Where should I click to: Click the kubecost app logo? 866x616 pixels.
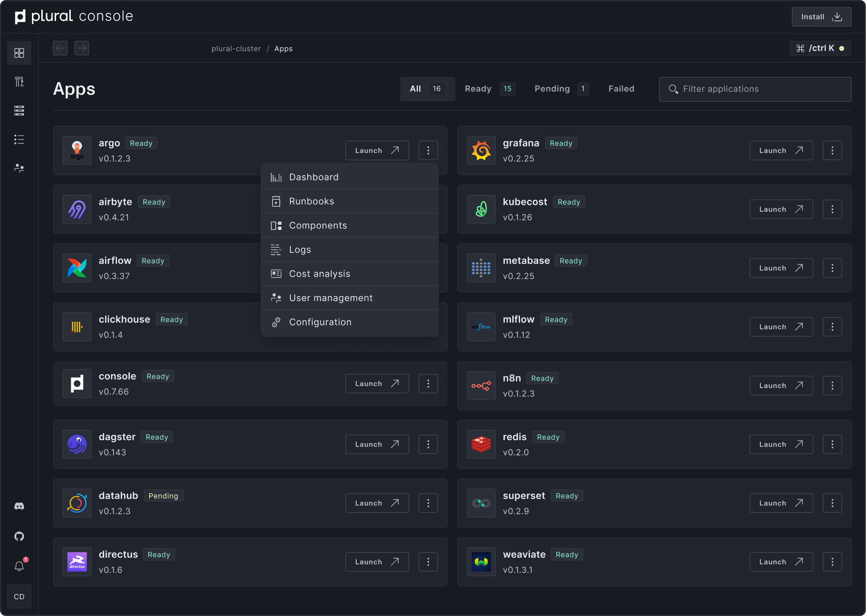point(481,209)
